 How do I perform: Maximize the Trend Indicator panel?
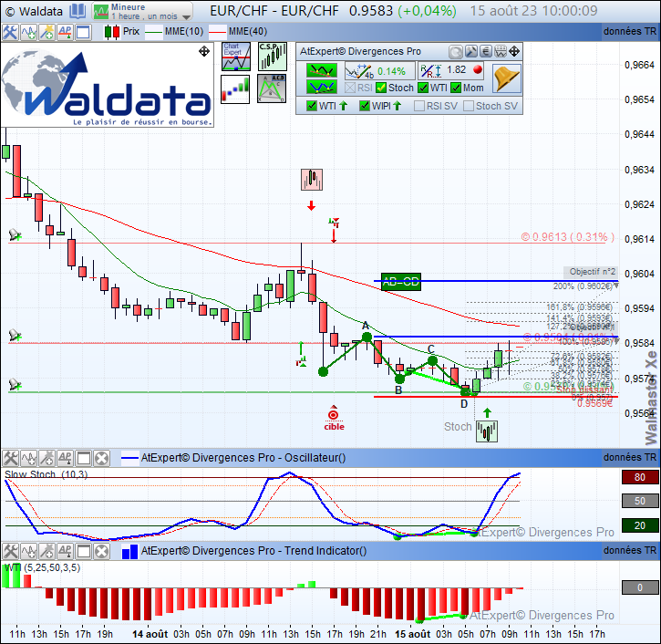(x=84, y=551)
